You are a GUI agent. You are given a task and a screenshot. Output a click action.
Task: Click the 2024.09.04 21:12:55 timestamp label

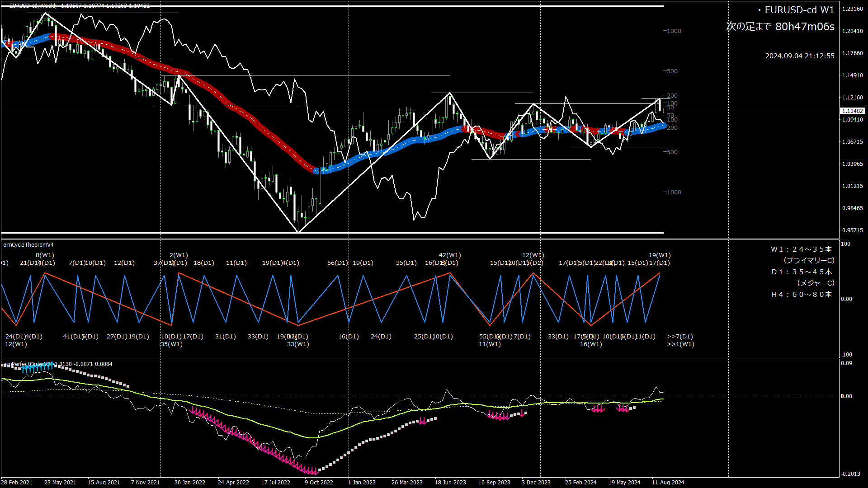[799, 56]
